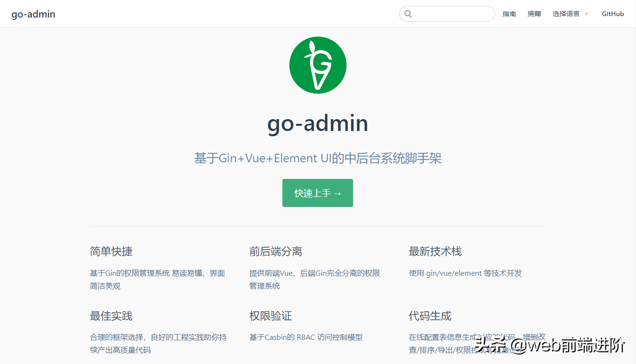Click the 最新技术栈 feature heading

tap(435, 252)
